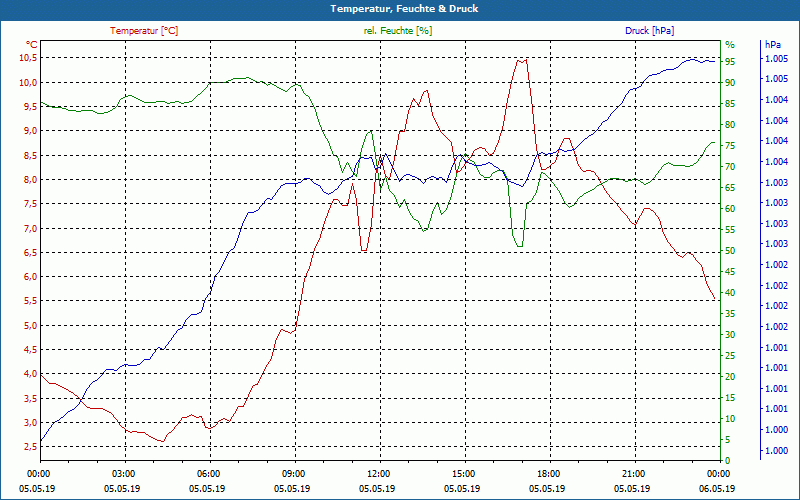
Task: Click the '4,0' temperature axis value
Action: click(30, 374)
